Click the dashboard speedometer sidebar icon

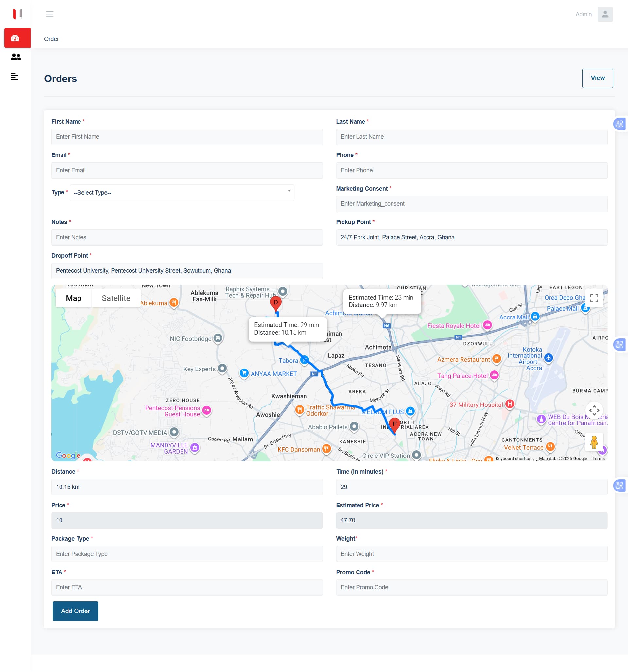pyautogui.click(x=15, y=38)
